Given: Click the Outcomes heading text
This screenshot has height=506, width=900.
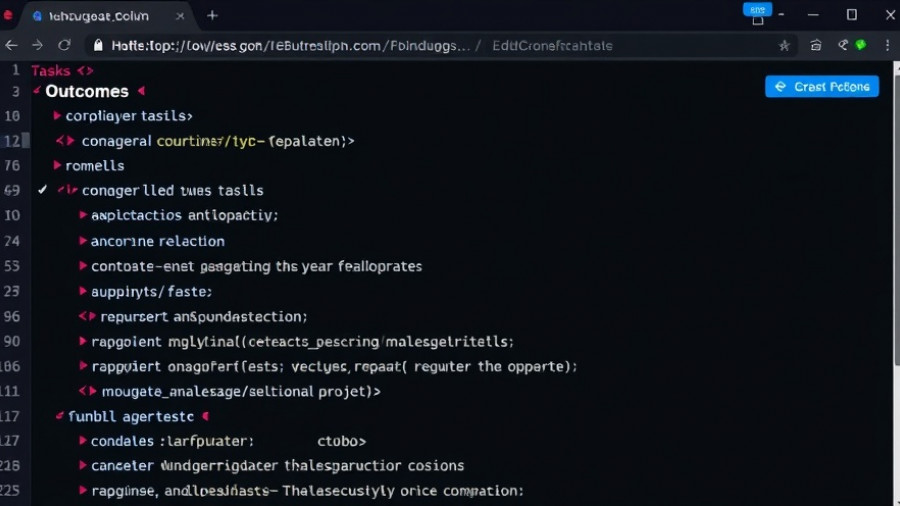Looking at the screenshot, I should pos(87,91).
